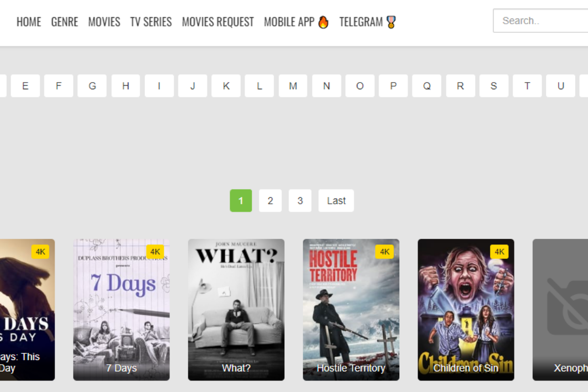Open the Children of Sin poster
588x392 pixels.
click(x=466, y=310)
